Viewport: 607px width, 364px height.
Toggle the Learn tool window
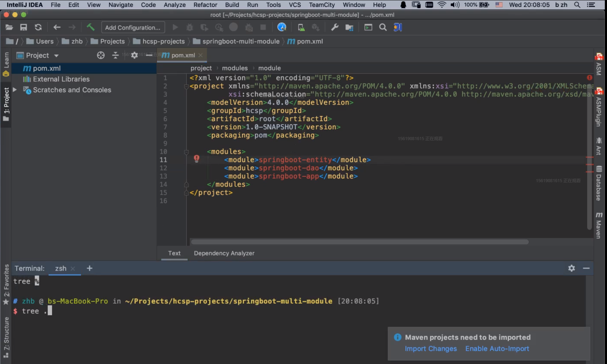(6, 64)
